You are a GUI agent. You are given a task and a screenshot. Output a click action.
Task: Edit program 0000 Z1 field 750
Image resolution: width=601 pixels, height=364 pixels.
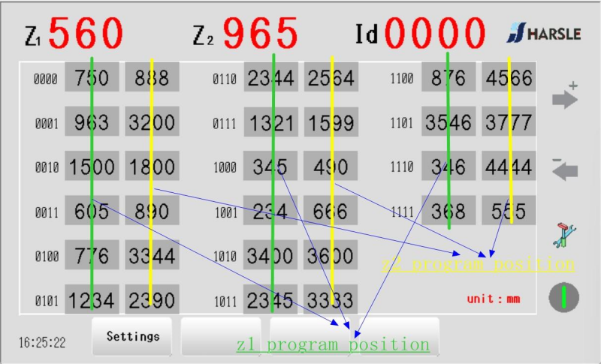pyautogui.click(x=92, y=77)
